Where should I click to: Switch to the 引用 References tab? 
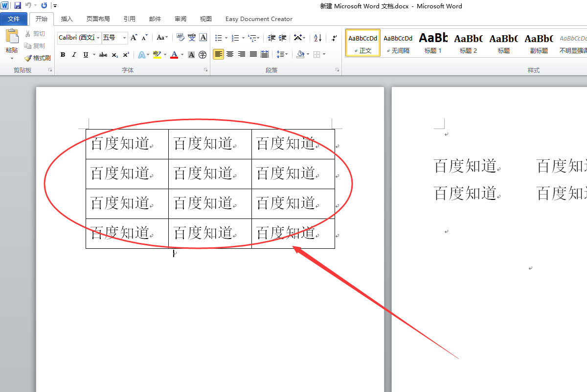click(130, 19)
